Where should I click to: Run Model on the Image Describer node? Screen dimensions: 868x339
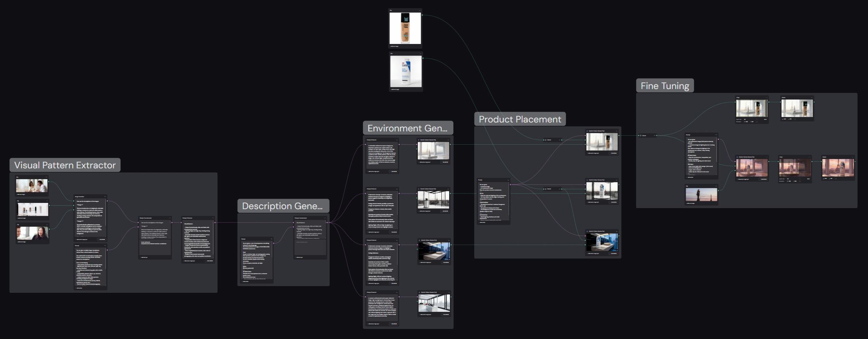click(x=102, y=239)
